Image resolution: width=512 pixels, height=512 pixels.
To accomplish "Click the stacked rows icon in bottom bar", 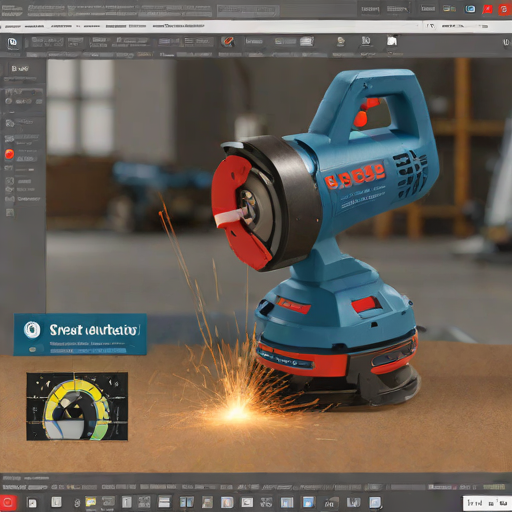I will coord(164,502).
